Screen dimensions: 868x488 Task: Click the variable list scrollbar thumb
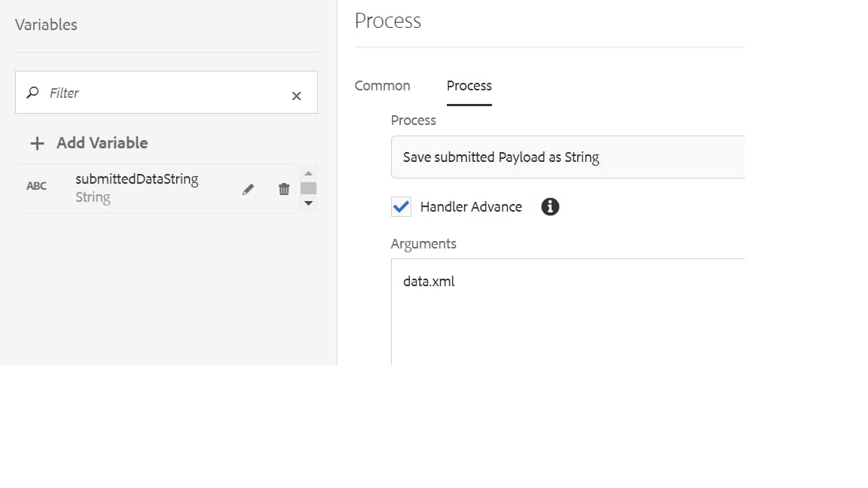click(308, 188)
